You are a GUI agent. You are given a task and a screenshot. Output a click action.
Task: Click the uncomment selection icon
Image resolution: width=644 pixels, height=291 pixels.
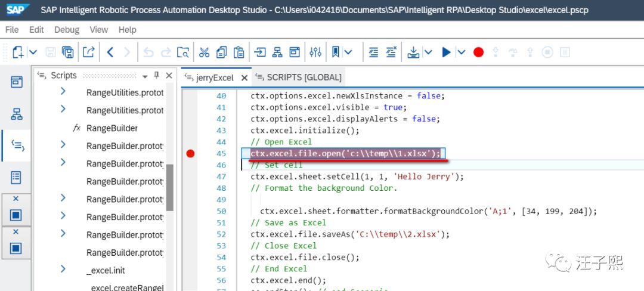(x=391, y=52)
